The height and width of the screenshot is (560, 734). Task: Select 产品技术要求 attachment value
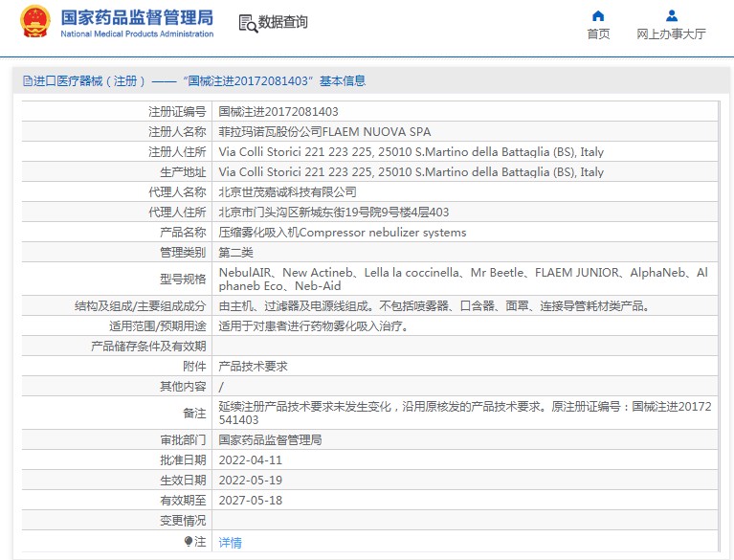click(x=253, y=366)
